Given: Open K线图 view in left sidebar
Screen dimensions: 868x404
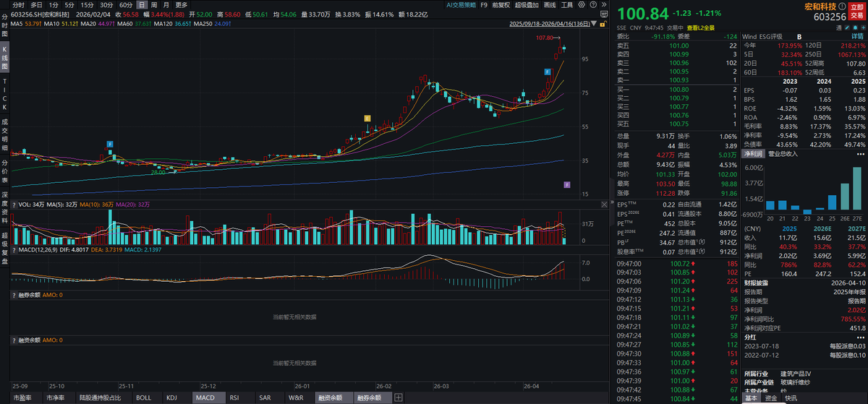Looking at the screenshot, I should [4, 56].
